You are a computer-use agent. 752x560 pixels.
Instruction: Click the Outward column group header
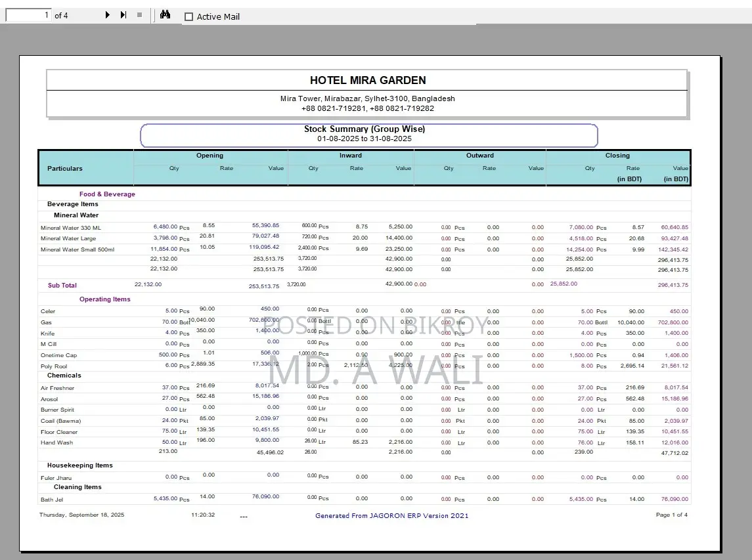(x=479, y=156)
